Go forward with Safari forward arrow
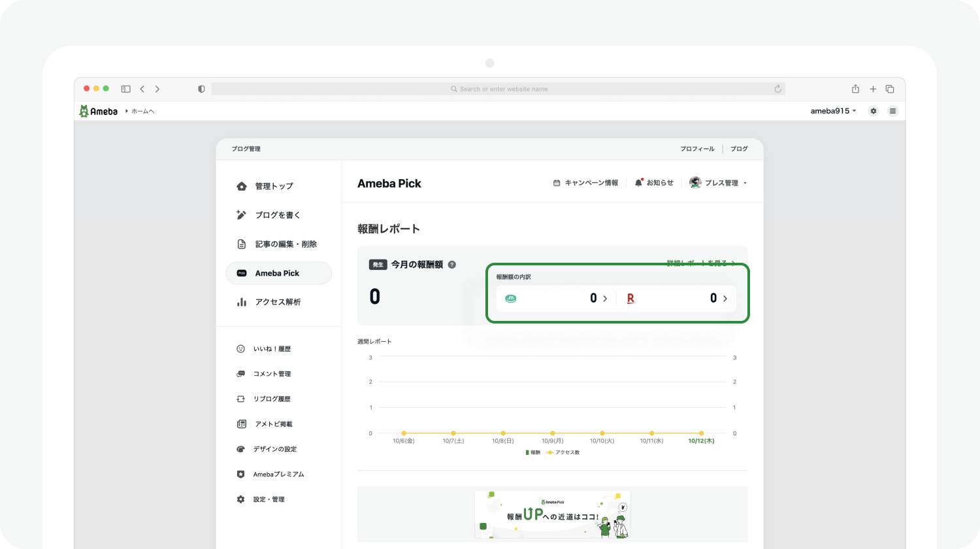 (x=157, y=89)
